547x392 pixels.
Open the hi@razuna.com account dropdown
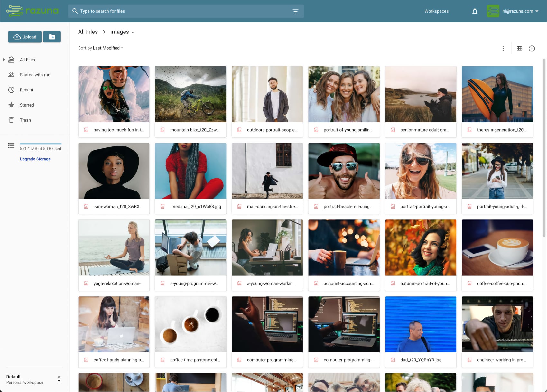click(520, 11)
